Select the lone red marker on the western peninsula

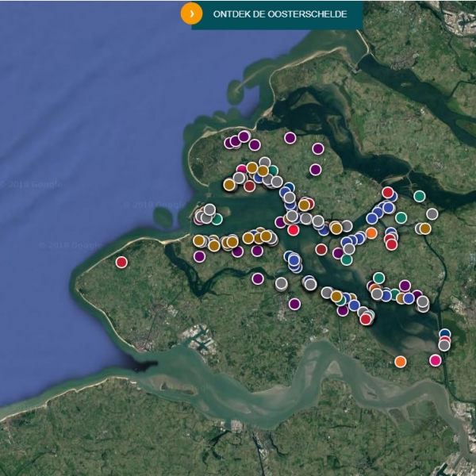click(121, 262)
